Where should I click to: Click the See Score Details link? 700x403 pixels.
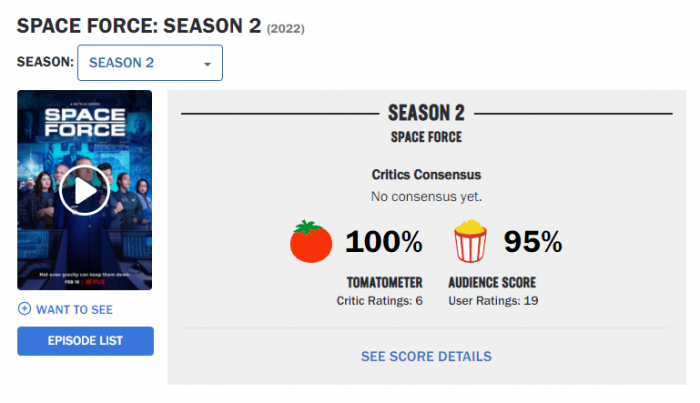(426, 356)
